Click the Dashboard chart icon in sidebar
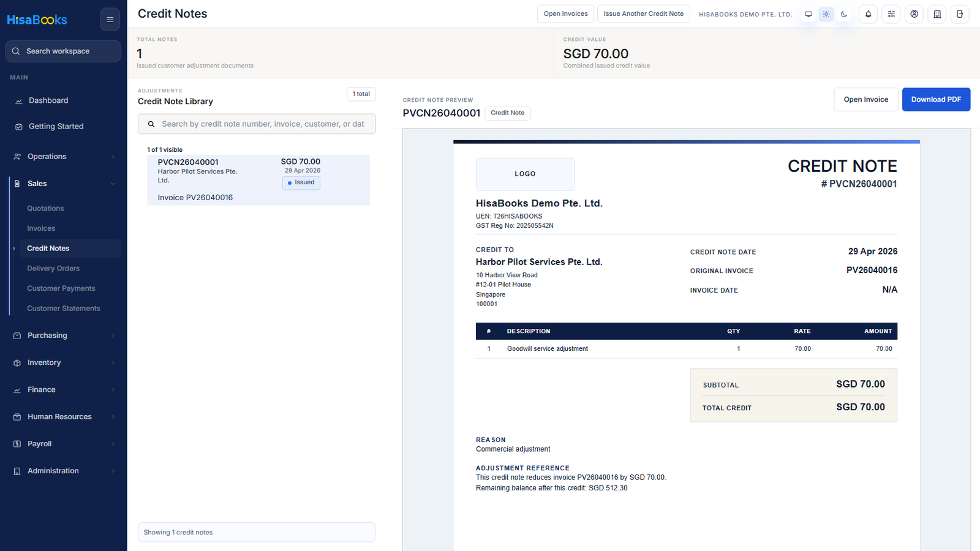This screenshot has width=980, height=551. [x=18, y=101]
